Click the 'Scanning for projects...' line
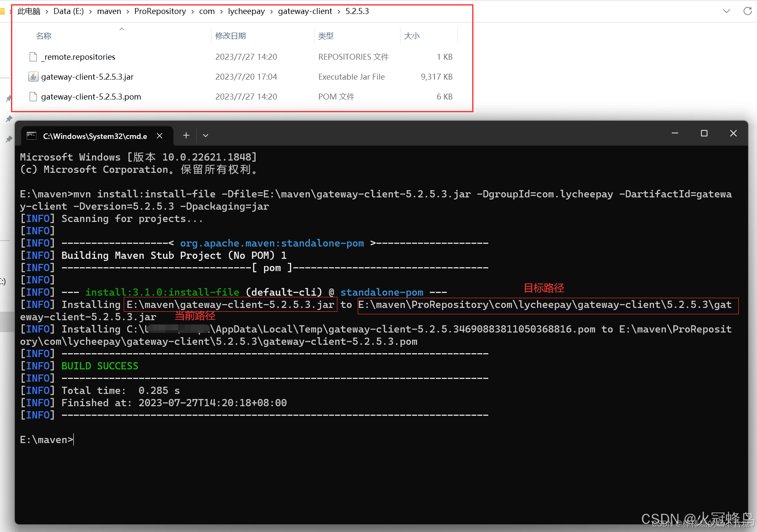This screenshot has width=757, height=532. click(x=132, y=219)
